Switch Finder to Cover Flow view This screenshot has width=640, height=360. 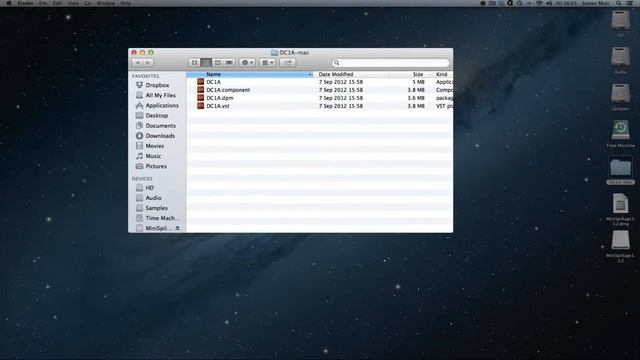click(x=229, y=62)
